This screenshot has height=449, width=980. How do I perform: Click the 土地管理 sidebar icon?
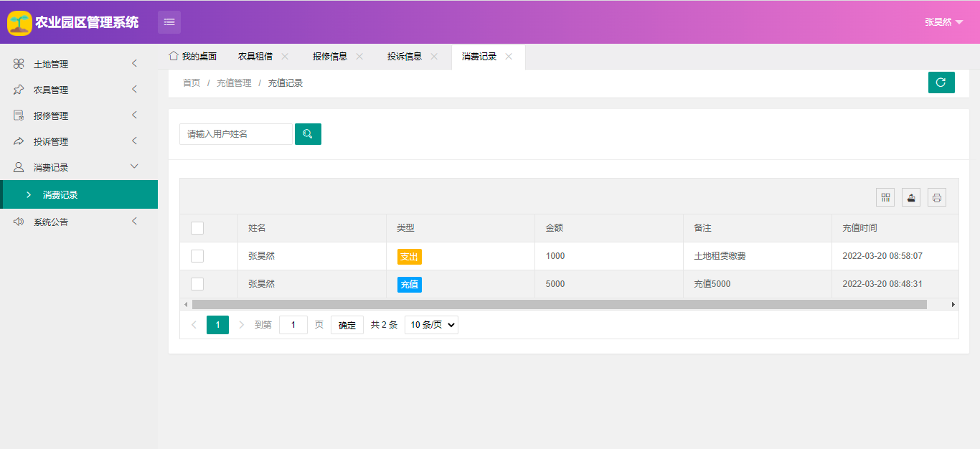coord(19,64)
